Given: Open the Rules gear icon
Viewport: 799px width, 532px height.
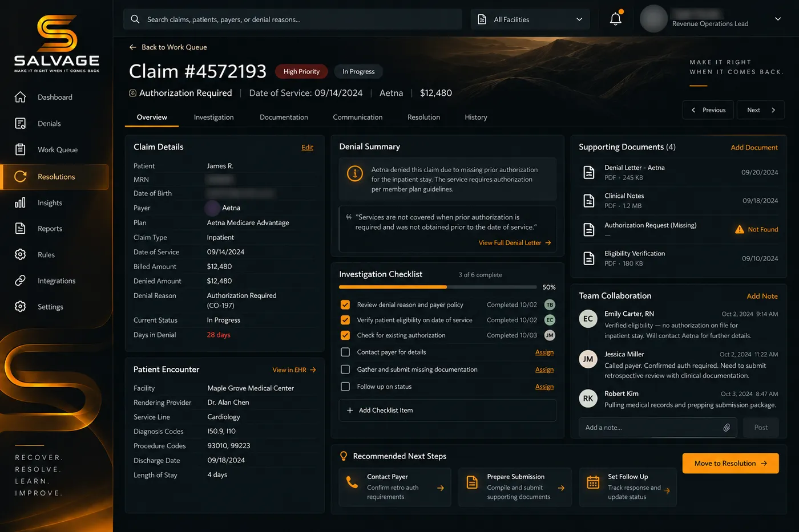Looking at the screenshot, I should pyautogui.click(x=21, y=254).
